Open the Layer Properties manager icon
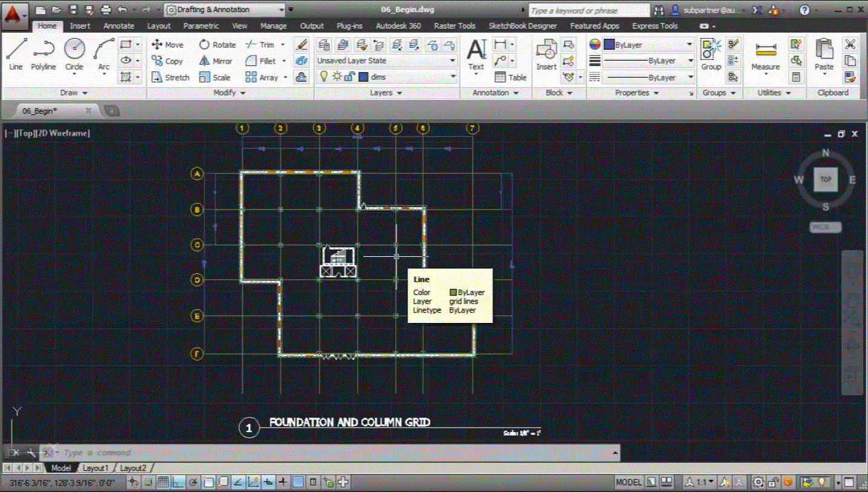The image size is (868, 492). click(x=324, y=45)
